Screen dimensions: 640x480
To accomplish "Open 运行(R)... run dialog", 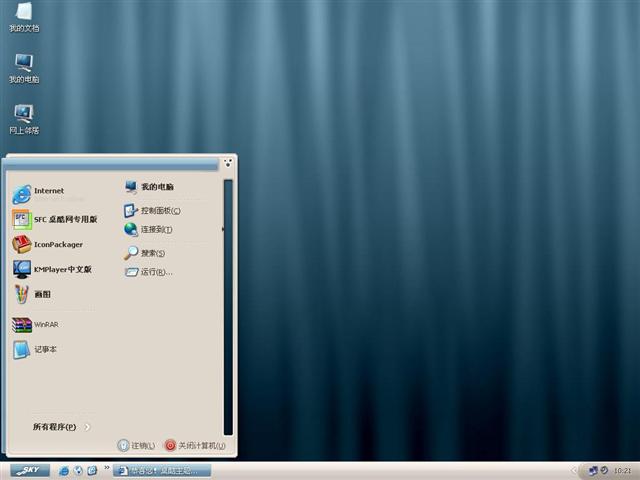I will (149, 272).
